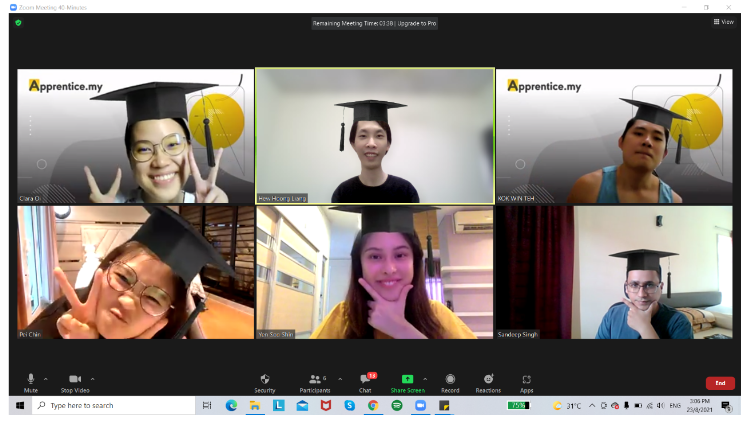
Task: Open the Chat panel
Action: click(366, 381)
